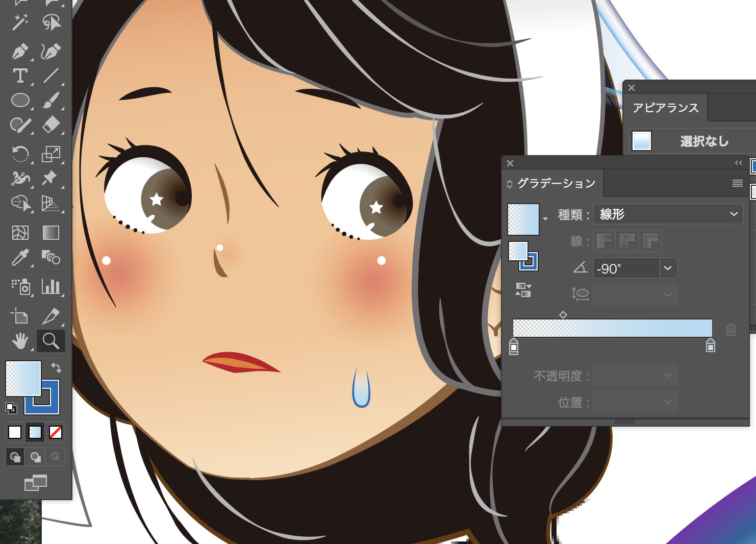Enable Draw Behind mode
756x544 pixels.
35,457
